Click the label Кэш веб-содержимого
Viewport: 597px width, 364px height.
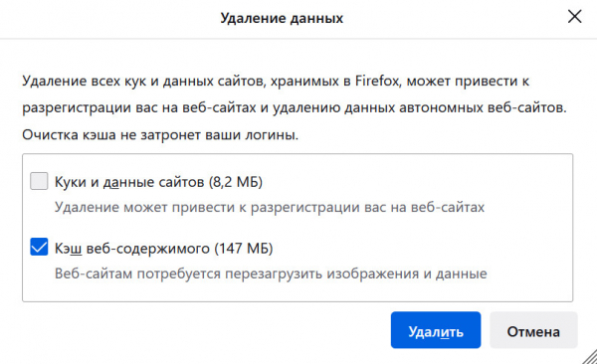132,249
